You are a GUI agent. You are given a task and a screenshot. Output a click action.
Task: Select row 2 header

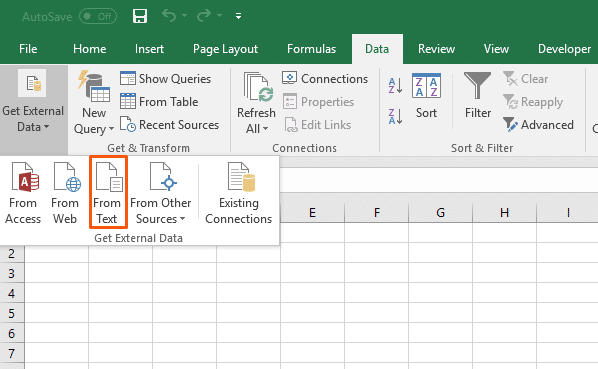coord(11,253)
